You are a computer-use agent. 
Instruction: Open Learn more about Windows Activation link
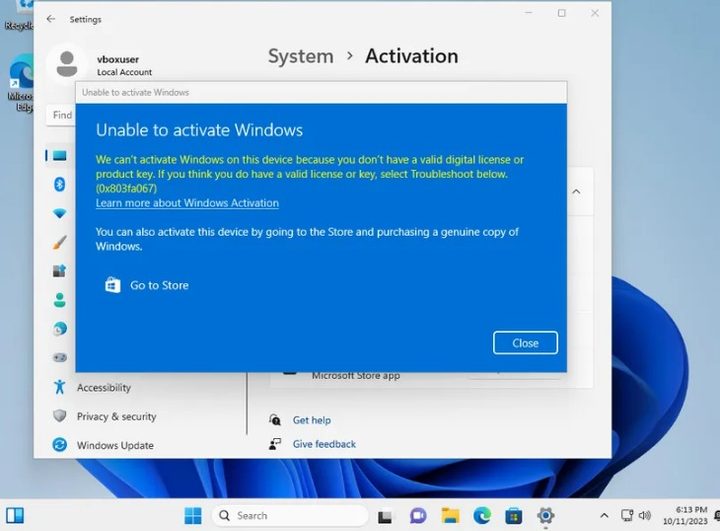coord(187,204)
